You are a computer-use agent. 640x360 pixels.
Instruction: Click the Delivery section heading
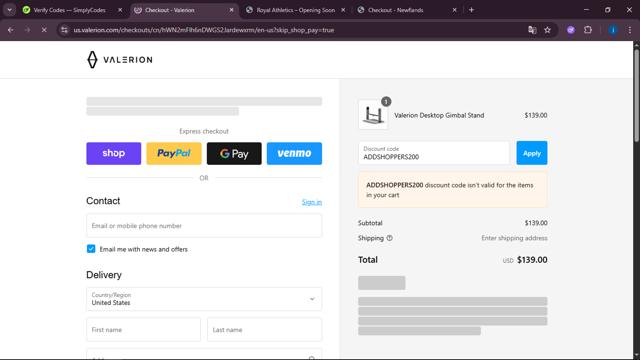104,275
